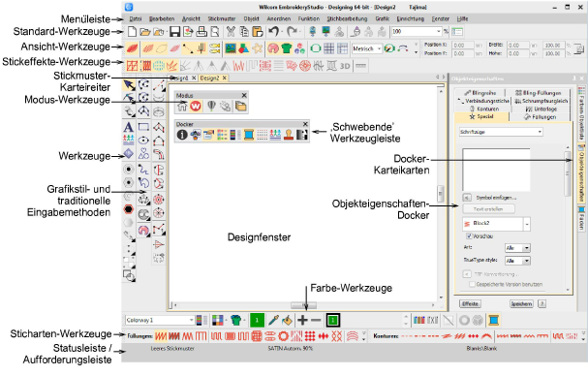Toggle the Vorschau checkbox
The width and height of the screenshot is (588, 376).
(469, 236)
